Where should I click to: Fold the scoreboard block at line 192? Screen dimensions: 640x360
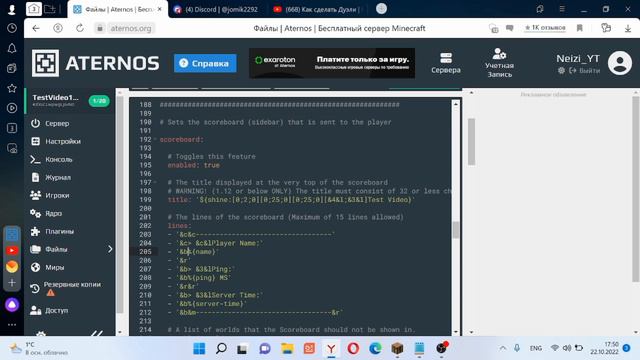pos(155,139)
